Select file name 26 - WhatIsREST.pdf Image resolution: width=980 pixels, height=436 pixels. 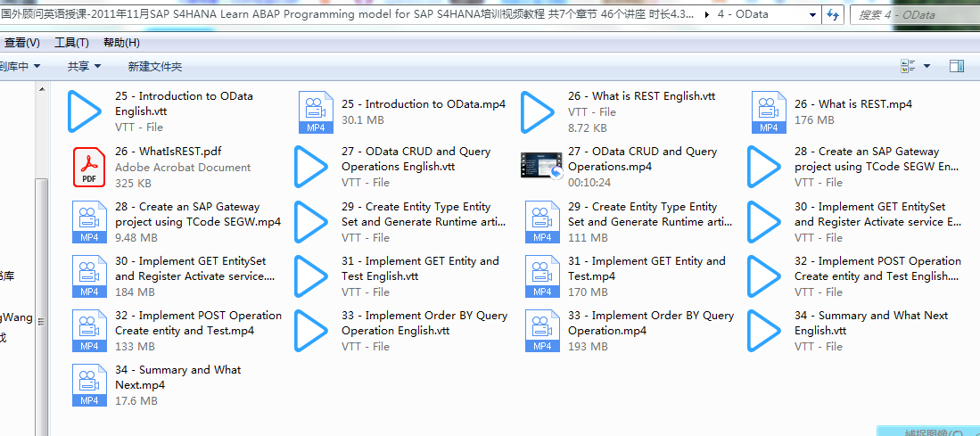pyautogui.click(x=169, y=152)
